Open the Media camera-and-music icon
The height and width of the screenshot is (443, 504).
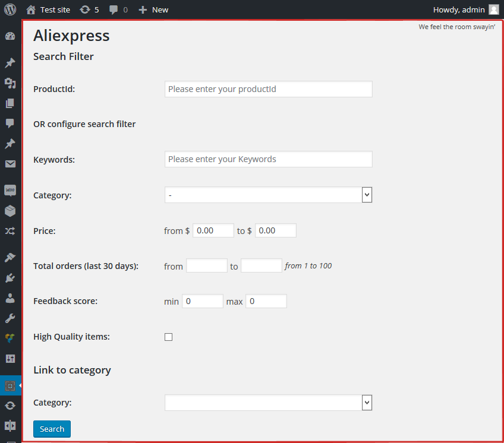[10, 83]
